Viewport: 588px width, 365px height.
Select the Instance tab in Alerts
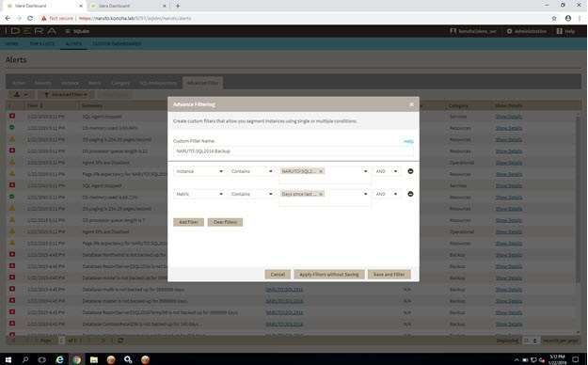point(71,83)
